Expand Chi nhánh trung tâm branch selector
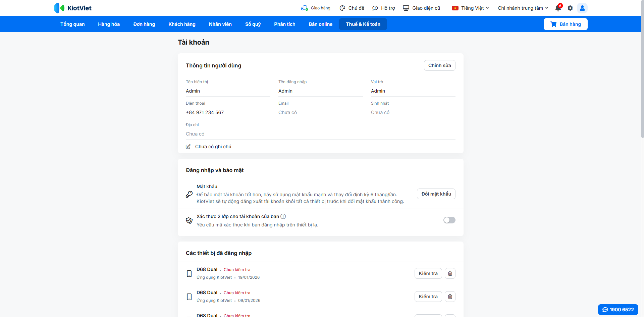The width and height of the screenshot is (644, 317). pyautogui.click(x=523, y=8)
